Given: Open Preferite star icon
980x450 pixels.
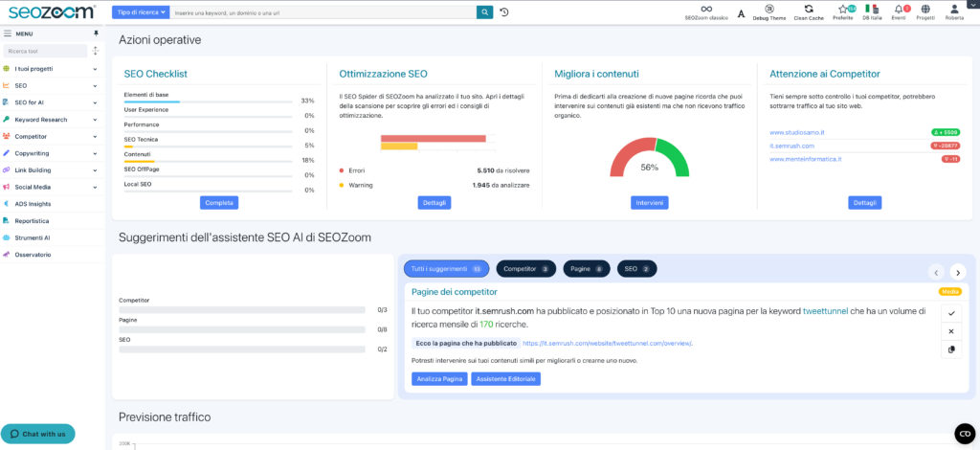Looking at the screenshot, I should pyautogui.click(x=843, y=9).
